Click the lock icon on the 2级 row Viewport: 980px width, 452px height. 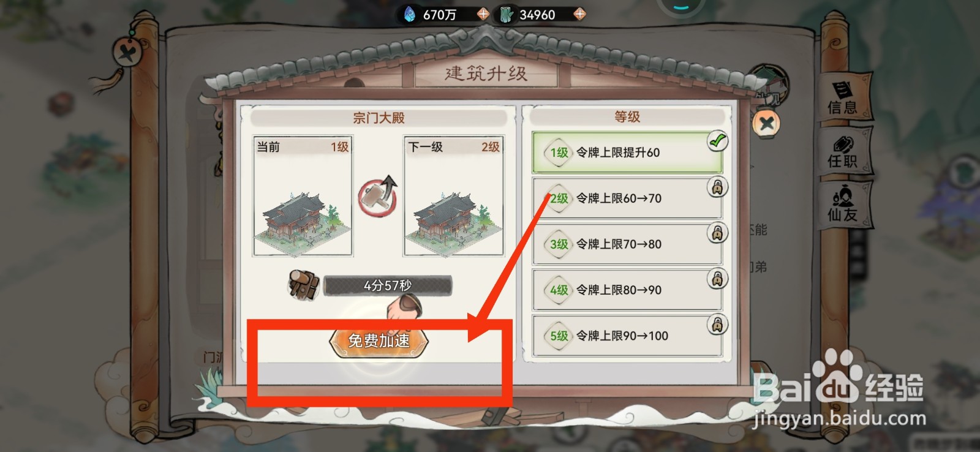click(717, 187)
